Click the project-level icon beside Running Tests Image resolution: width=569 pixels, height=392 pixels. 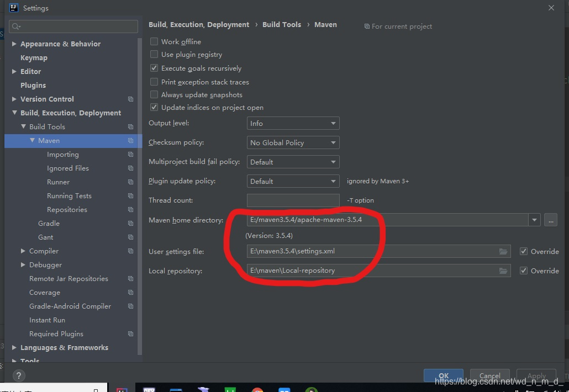tap(130, 195)
